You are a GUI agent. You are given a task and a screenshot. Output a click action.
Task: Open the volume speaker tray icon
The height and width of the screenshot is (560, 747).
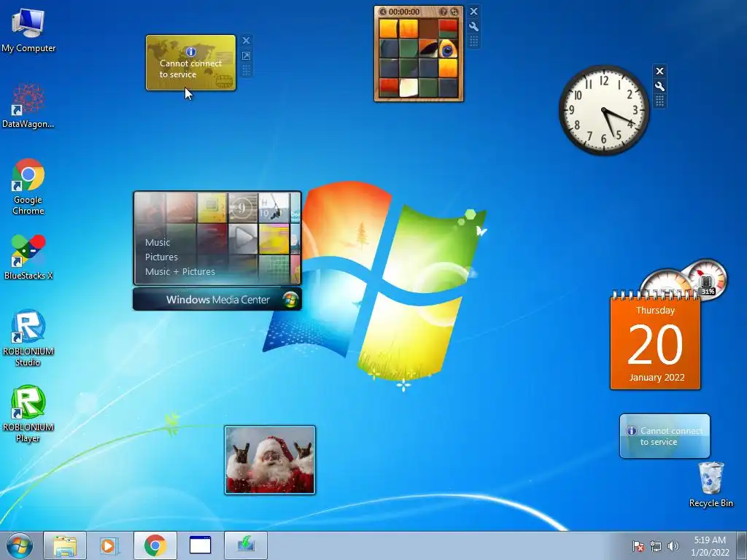[x=673, y=546]
